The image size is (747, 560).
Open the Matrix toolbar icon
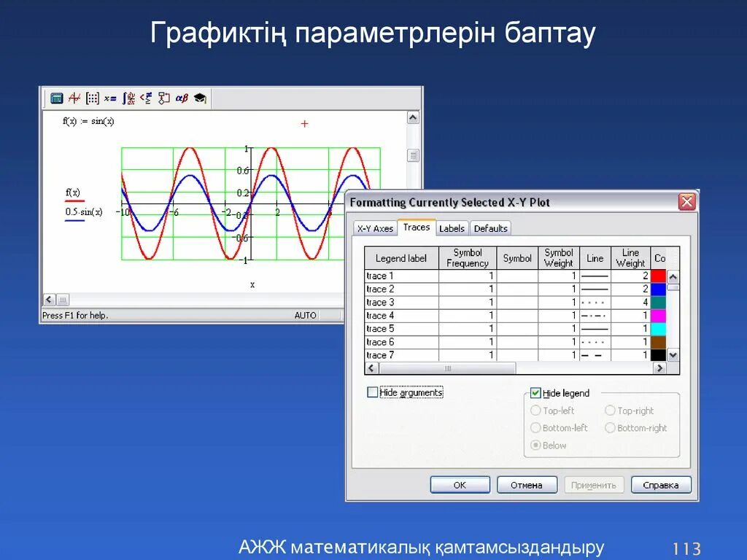(x=93, y=98)
